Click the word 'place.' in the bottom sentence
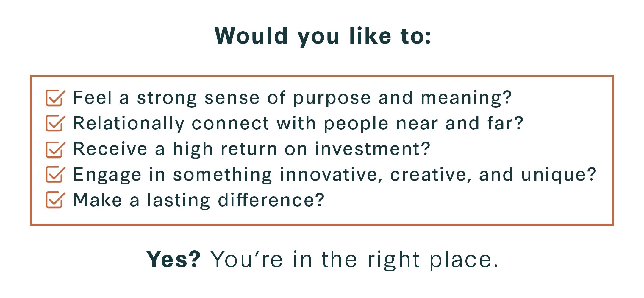 (464, 260)
